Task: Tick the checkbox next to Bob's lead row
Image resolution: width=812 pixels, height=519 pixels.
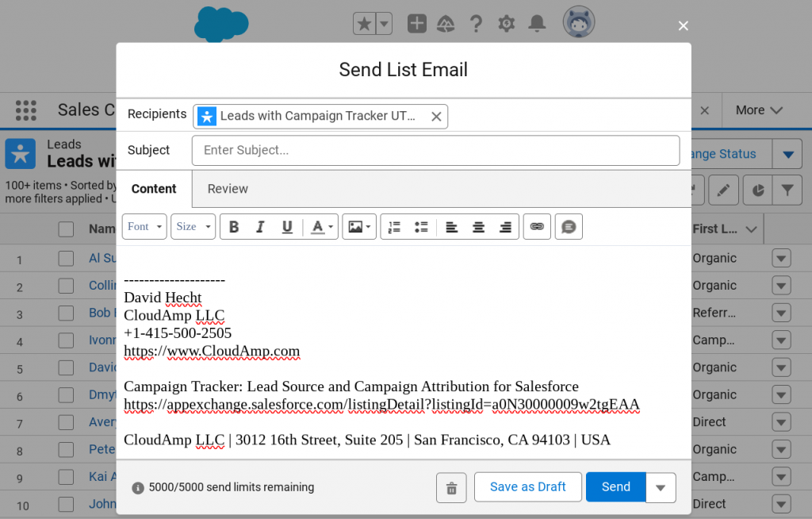Action: pos(67,312)
